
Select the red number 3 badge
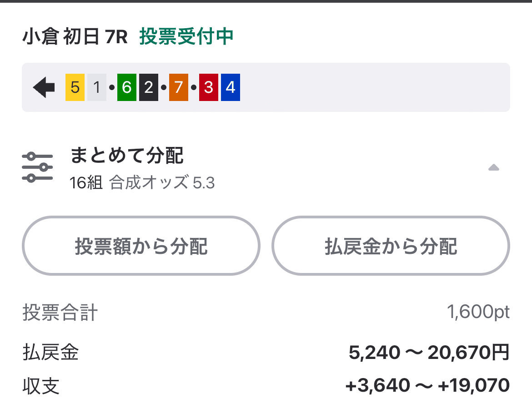[x=208, y=86]
